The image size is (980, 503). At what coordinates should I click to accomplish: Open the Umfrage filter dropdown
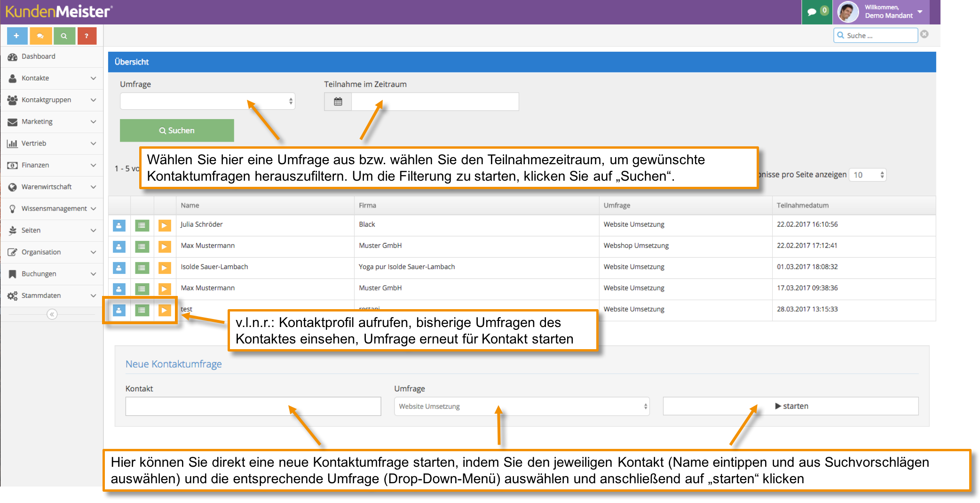coord(207,101)
